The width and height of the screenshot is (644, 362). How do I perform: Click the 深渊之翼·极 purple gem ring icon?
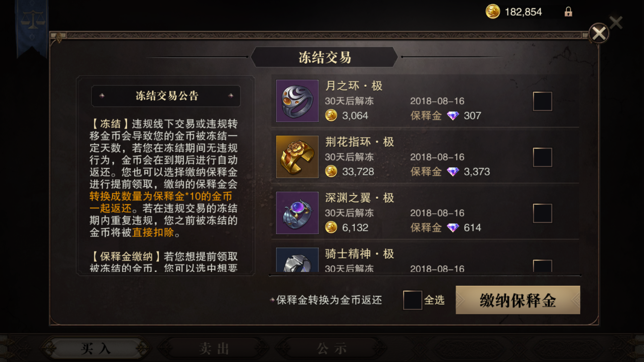tap(297, 213)
